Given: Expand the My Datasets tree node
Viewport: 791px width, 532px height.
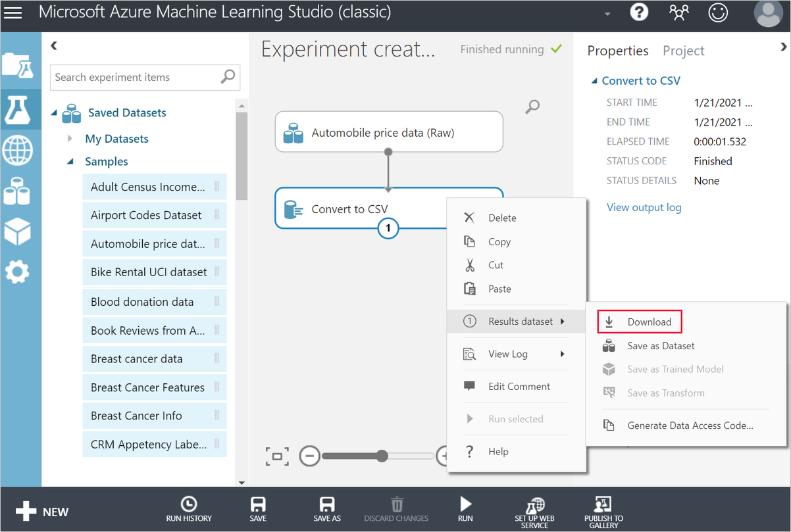Looking at the screenshot, I should (70, 139).
